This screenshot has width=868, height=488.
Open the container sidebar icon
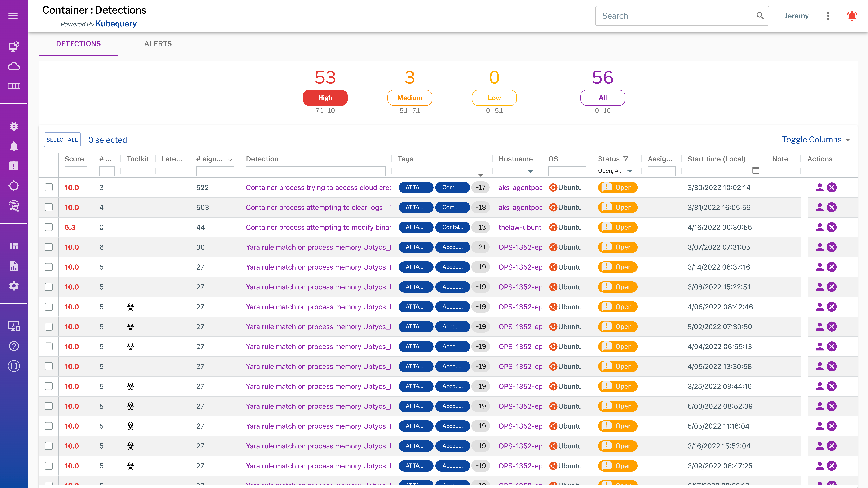[14, 86]
